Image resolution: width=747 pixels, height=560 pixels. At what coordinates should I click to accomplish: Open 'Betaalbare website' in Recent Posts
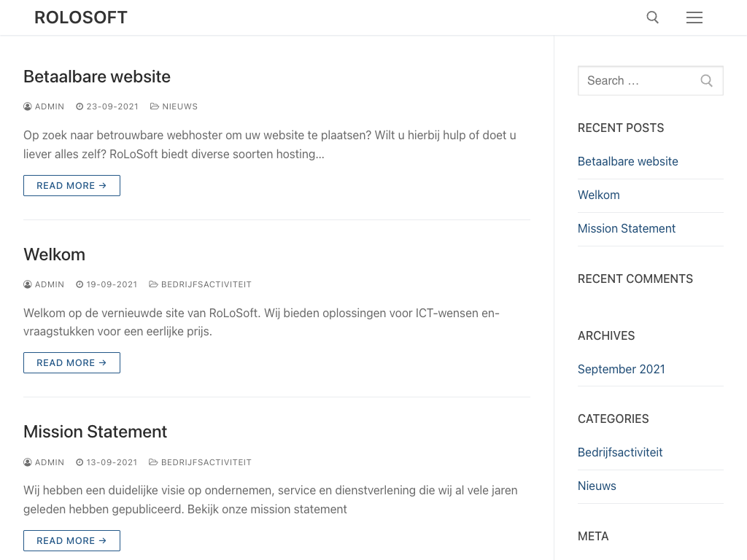tap(627, 161)
